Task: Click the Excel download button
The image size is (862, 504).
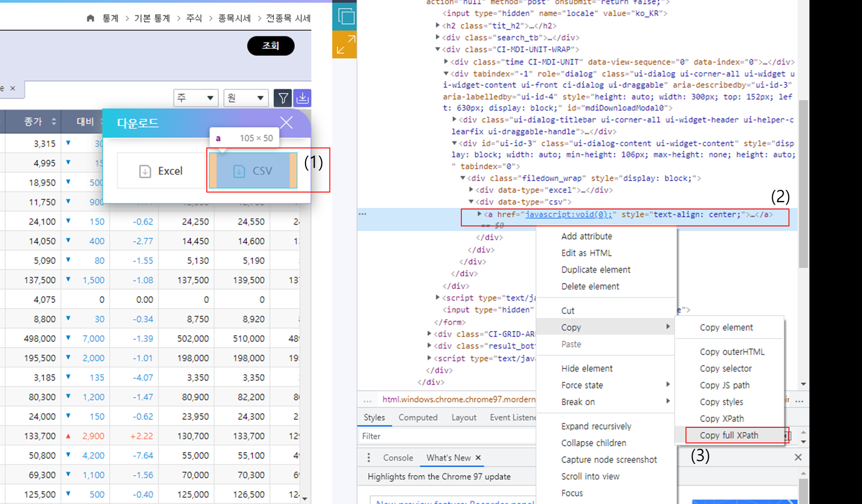Action: pos(161,171)
